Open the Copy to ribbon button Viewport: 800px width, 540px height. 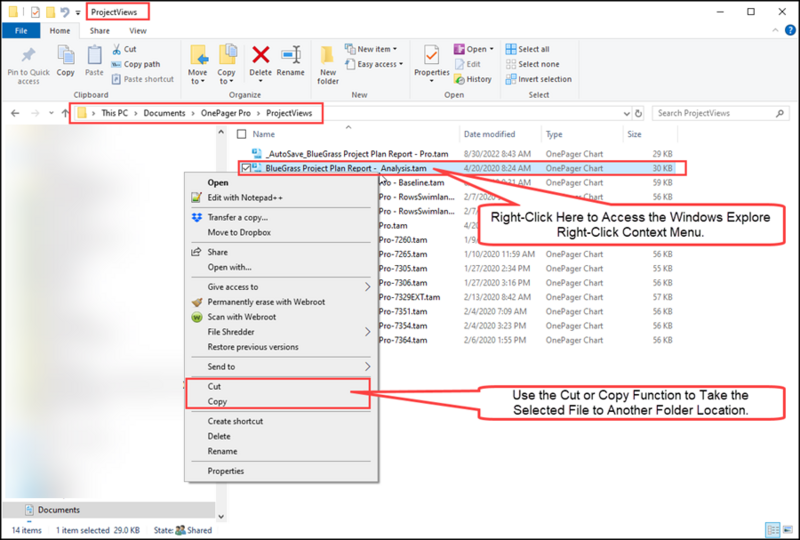226,64
